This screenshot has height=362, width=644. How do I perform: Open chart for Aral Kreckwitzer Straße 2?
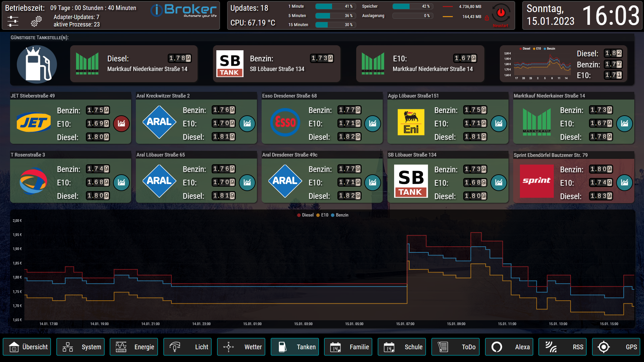(247, 123)
